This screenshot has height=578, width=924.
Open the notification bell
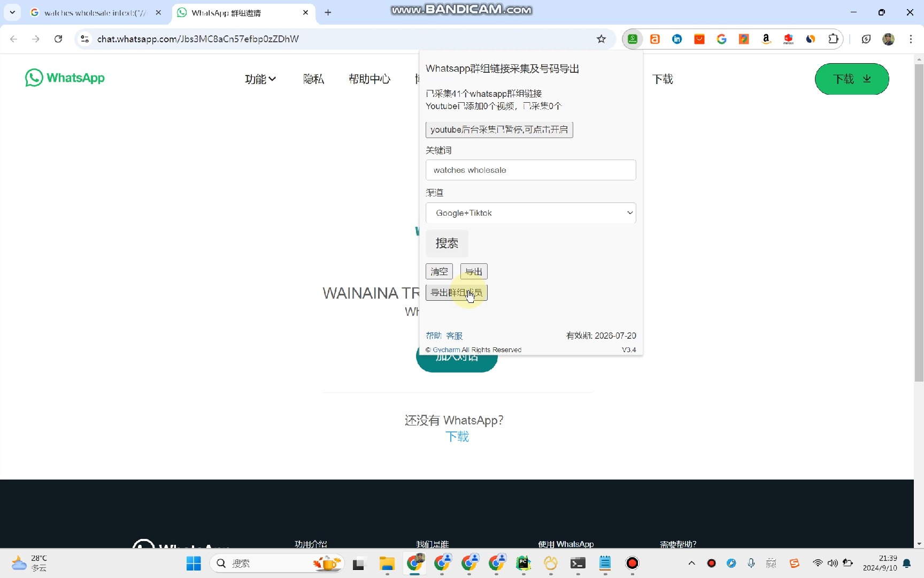point(907,563)
